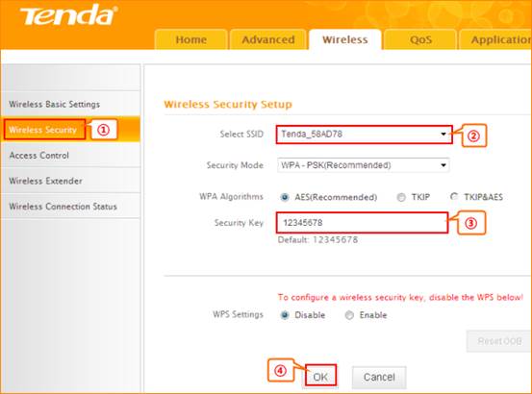
Task: Click the Tenda logo
Action: coord(69,15)
